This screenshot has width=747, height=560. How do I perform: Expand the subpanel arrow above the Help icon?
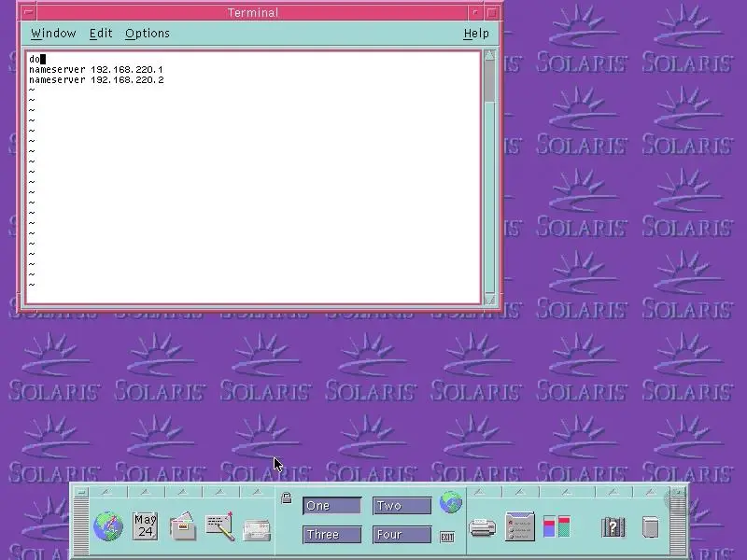coord(613,492)
